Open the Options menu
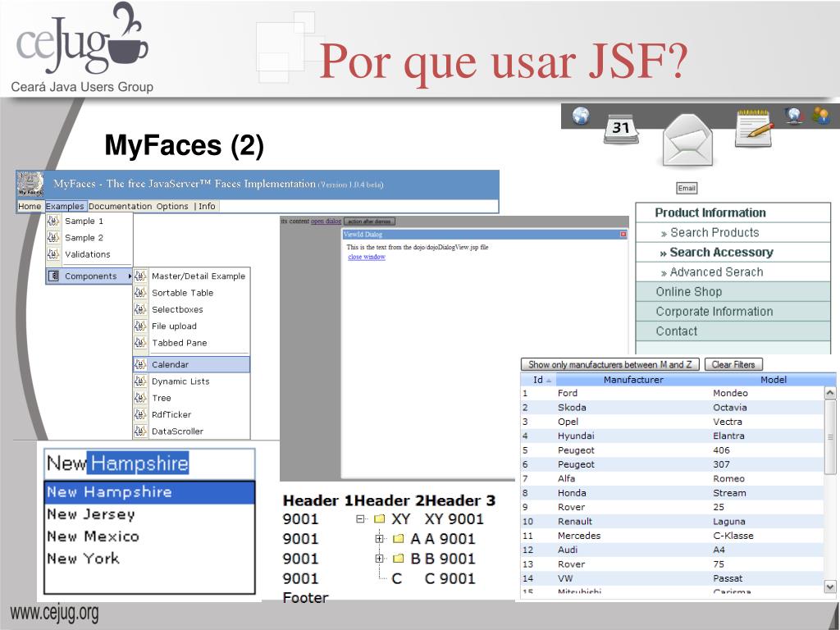The width and height of the screenshot is (840, 630). click(172, 206)
